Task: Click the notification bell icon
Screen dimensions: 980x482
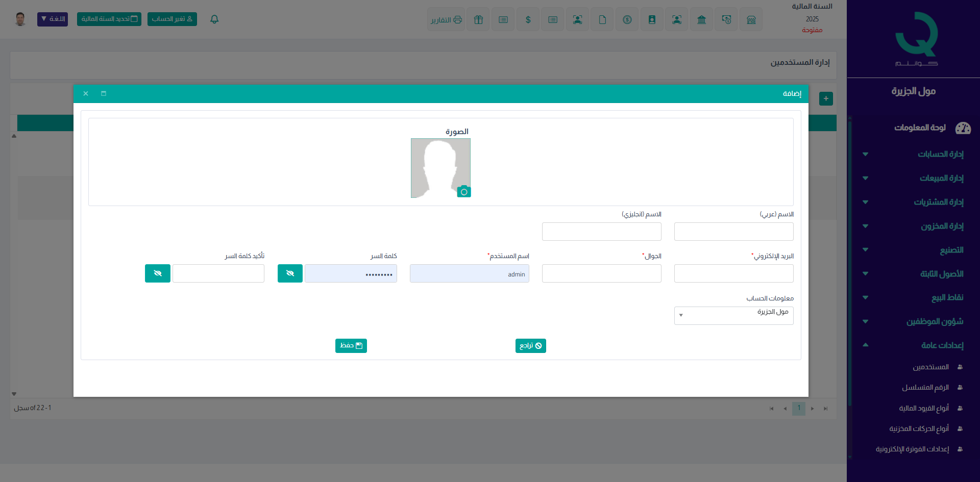Action: pyautogui.click(x=214, y=19)
